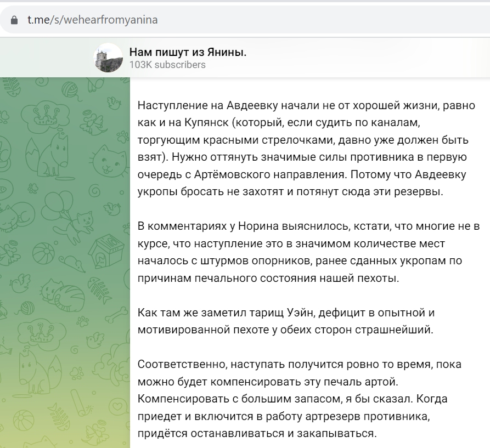Screen dimensions: 490x448
Task: Click line 'мотивированной пехоте у обеих сторон'
Action: (286, 330)
